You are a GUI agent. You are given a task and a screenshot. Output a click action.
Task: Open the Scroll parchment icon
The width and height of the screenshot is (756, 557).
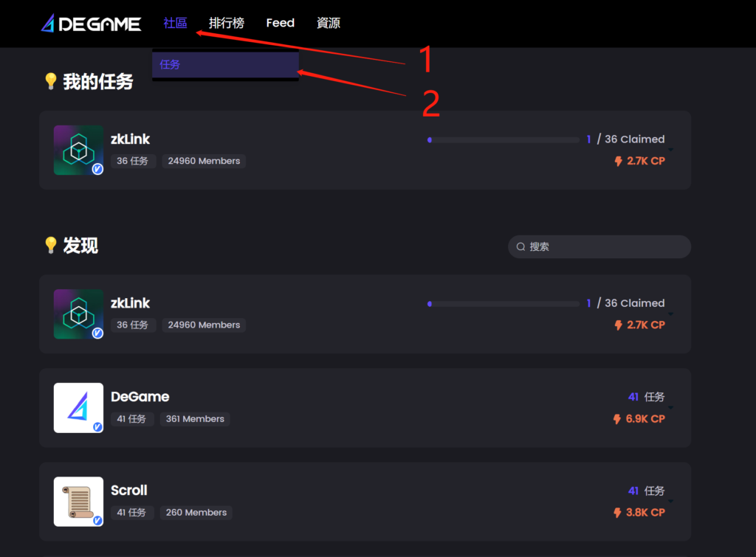click(78, 502)
